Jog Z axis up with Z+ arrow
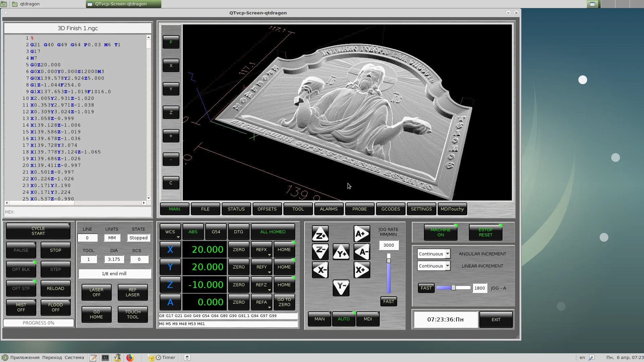Viewport: 644px width, 362px height. point(320,234)
